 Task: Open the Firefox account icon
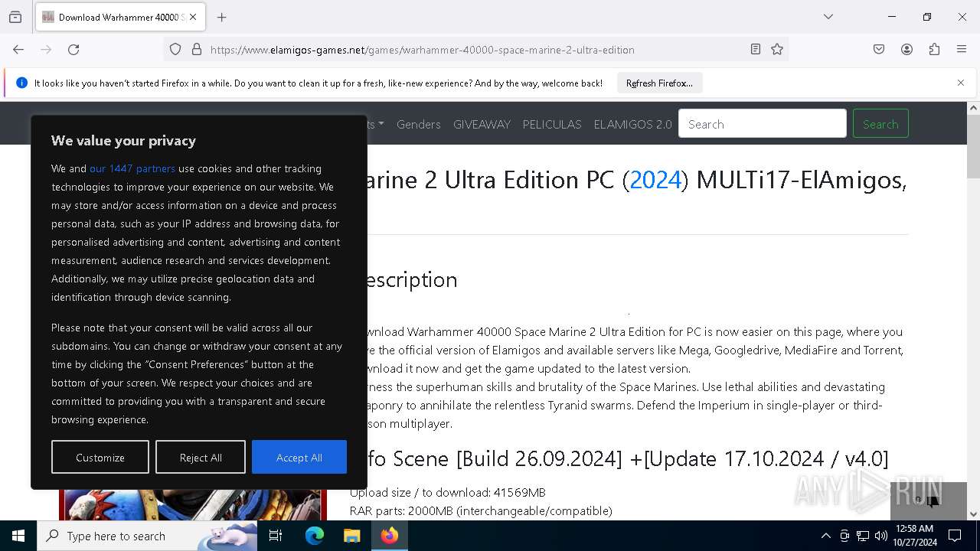coord(906,50)
